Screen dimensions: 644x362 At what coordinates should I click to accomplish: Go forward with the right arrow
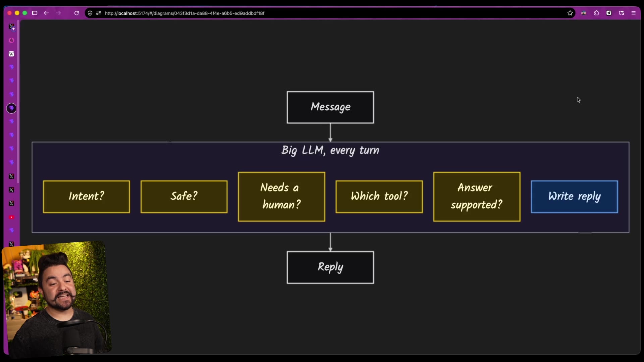(x=58, y=13)
